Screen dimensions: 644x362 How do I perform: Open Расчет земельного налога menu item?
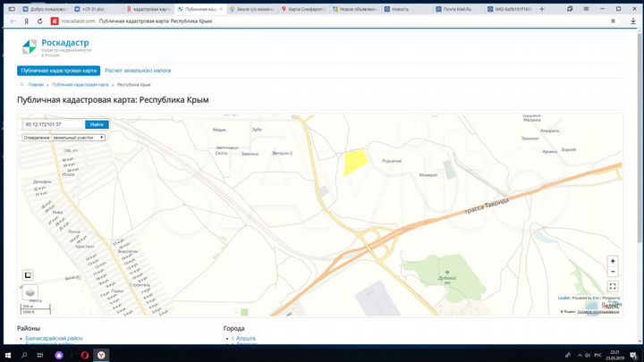click(x=138, y=70)
